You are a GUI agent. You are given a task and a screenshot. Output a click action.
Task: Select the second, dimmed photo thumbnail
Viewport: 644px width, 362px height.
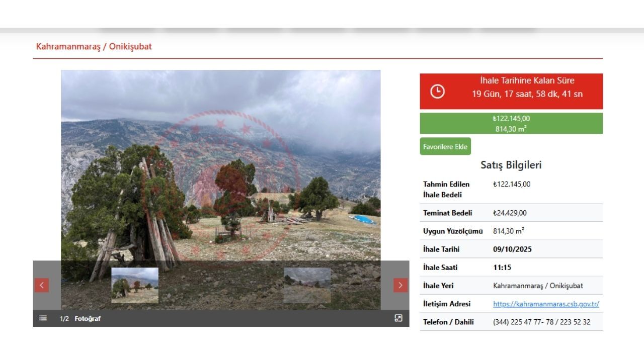pyautogui.click(x=307, y=285)
